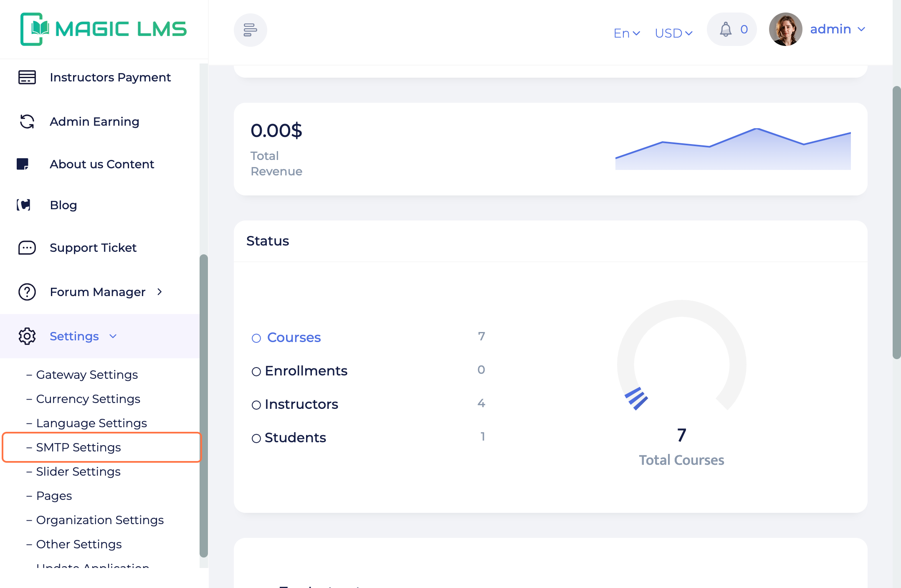Open Language Settings
This screenshot has height=588, width=901.
(91, 423)
